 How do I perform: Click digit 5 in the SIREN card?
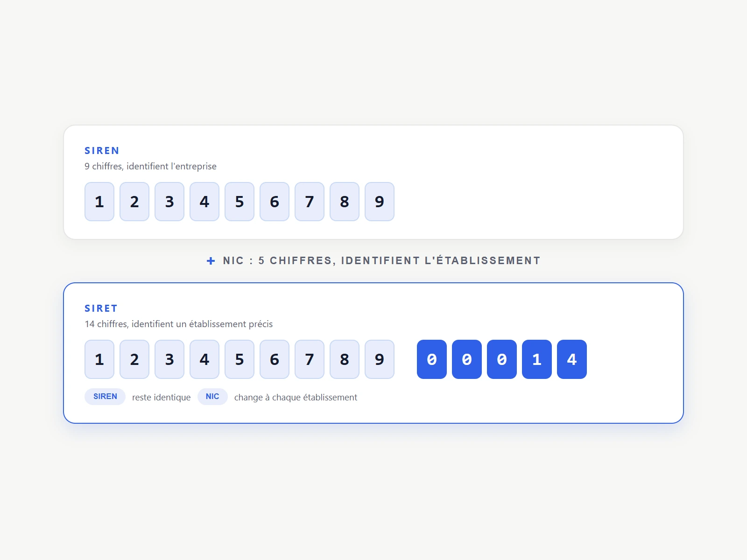pyautogui.click(x=240, y=202)
